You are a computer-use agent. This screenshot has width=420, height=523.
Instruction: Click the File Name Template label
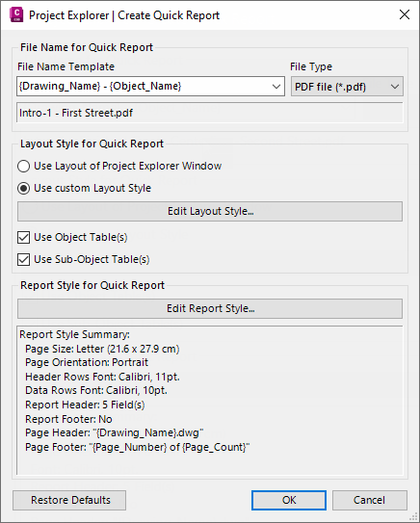[66, 66]
